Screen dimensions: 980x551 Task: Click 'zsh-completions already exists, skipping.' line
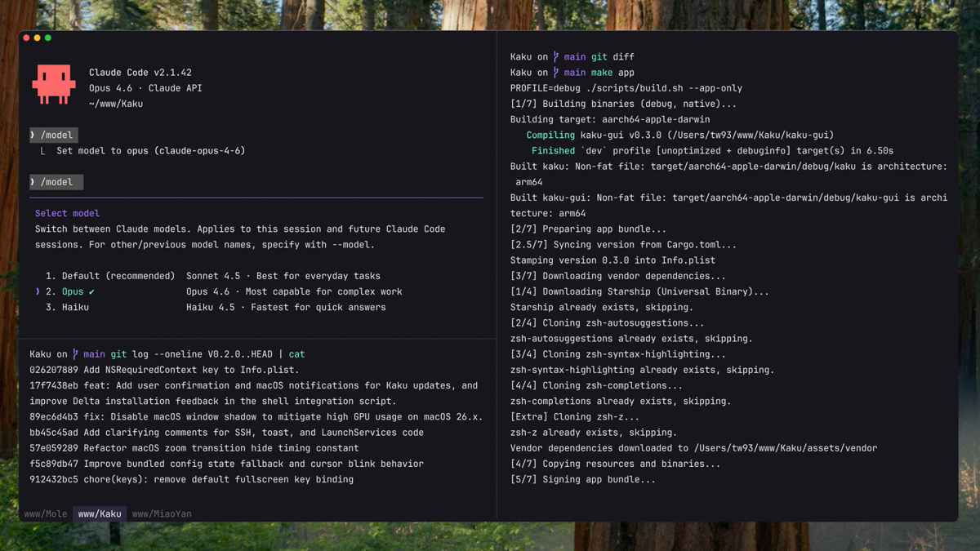point(621,401)
